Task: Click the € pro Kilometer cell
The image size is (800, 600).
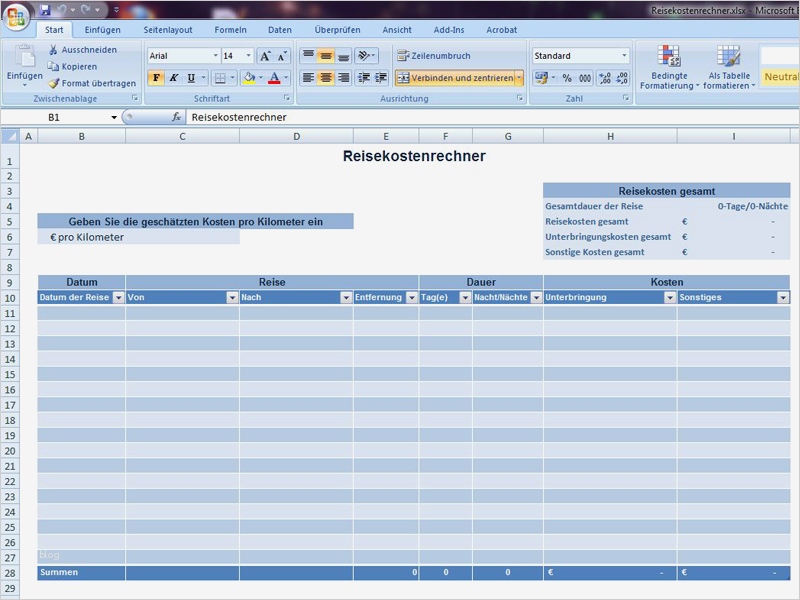Action: (x=138, y=237)
